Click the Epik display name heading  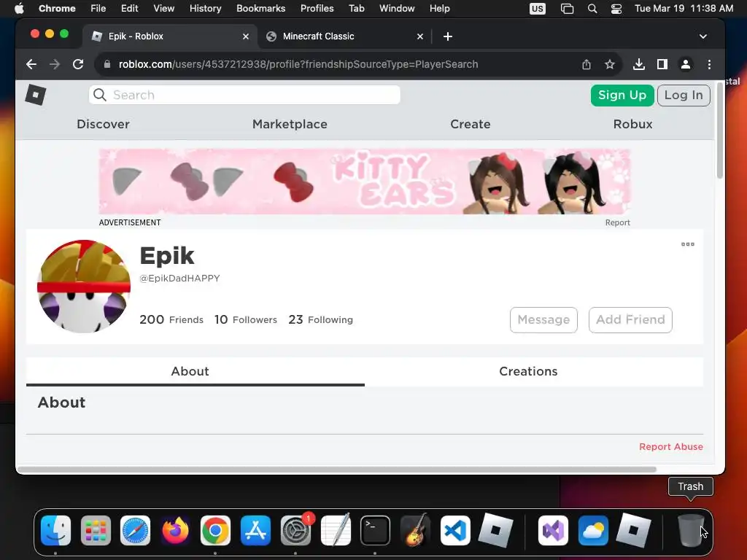(x=167, y=256)
